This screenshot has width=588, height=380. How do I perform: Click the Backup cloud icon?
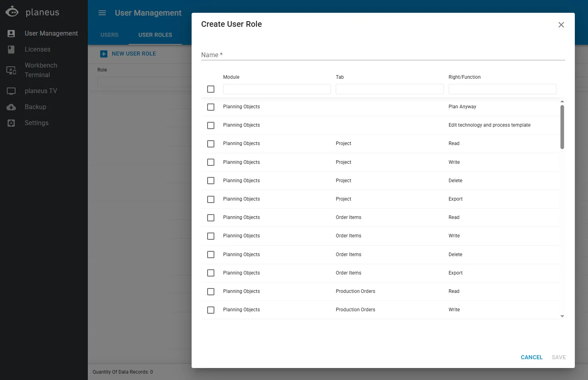[x=11, y=107]
